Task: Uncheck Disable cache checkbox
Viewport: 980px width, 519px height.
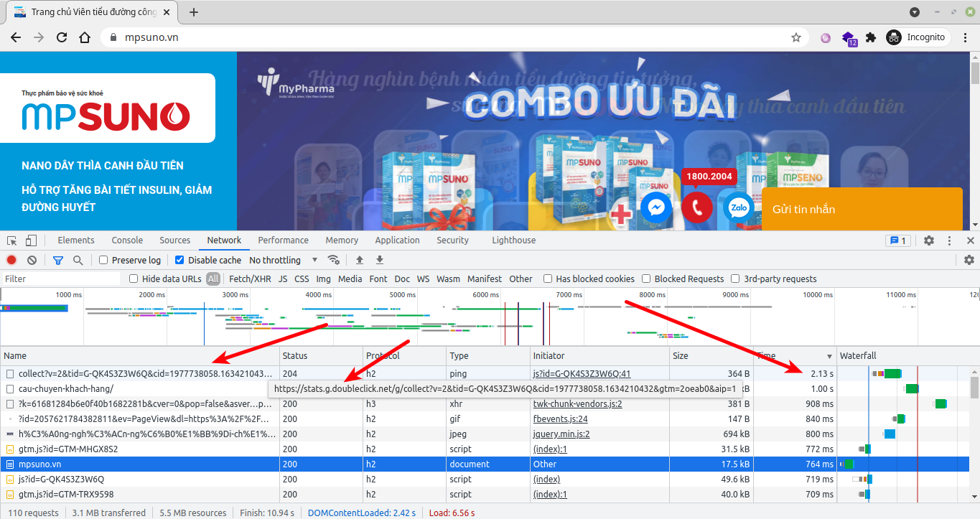Action: (x=179, y=260)
